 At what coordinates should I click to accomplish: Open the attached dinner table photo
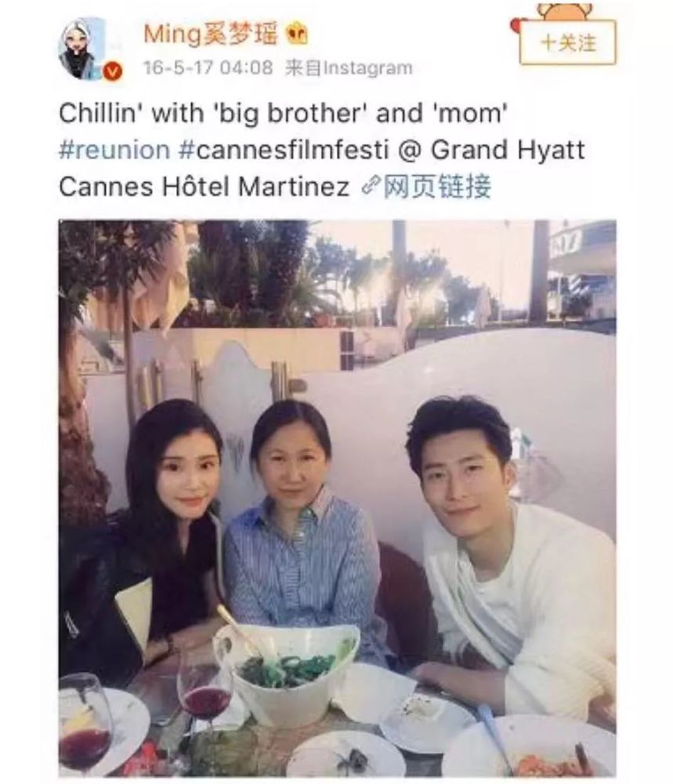(x=337, y=498)
